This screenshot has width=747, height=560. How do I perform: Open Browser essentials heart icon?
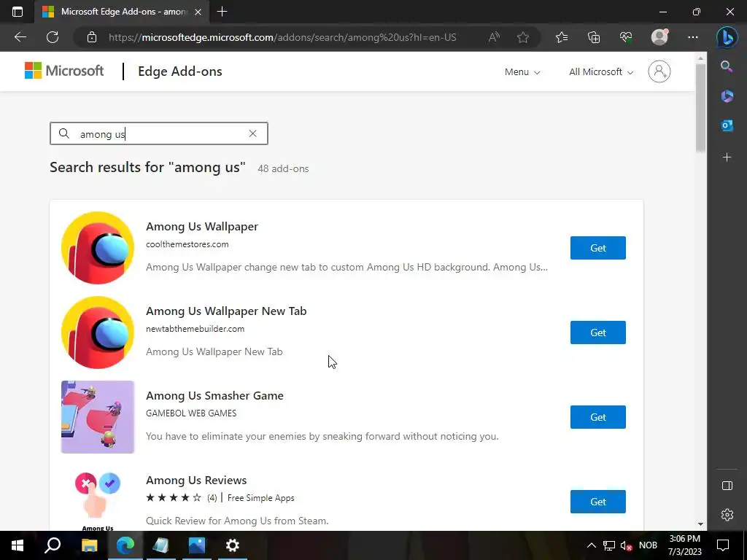point(626,37)
